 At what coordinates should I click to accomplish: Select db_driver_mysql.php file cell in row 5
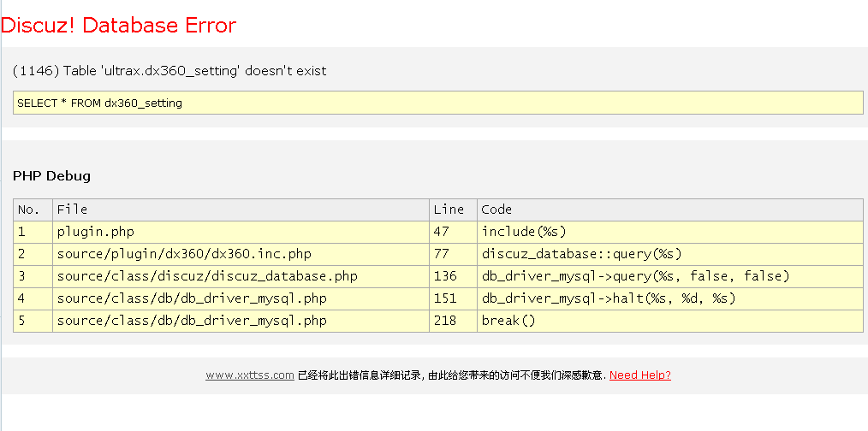(241, 321)
